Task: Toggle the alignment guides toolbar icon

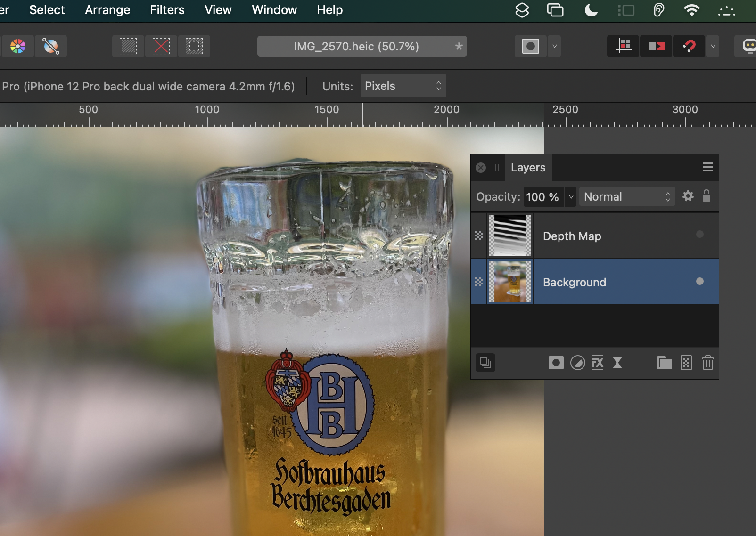Action: (x=624, y=46)
